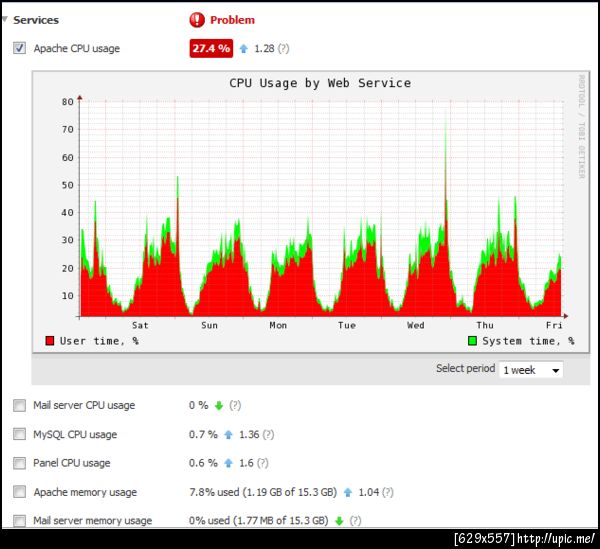600x549 pixels.
Task: Click the Apache memory usage blue up arrow
Action: (348, 492)
